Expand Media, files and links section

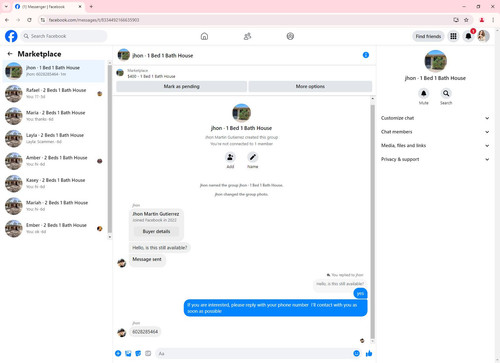pos(435,145)
